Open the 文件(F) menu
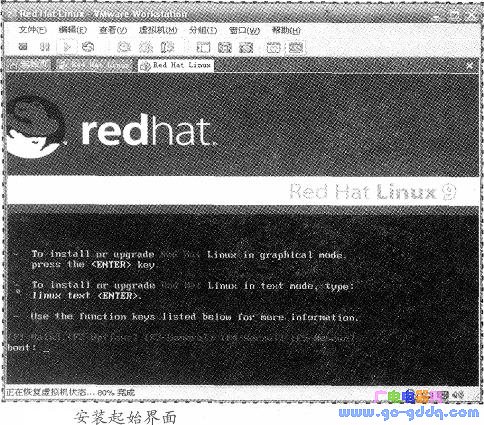The image size is (484, 425). tap(32, 30)
